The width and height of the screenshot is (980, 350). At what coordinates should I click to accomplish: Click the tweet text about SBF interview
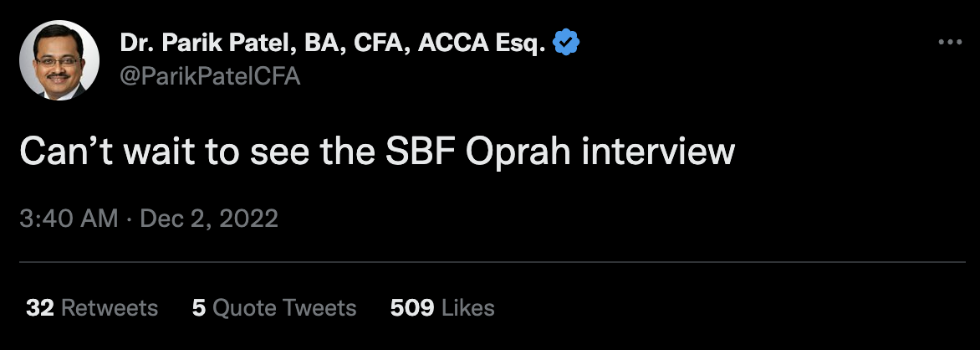coord(376,153)
